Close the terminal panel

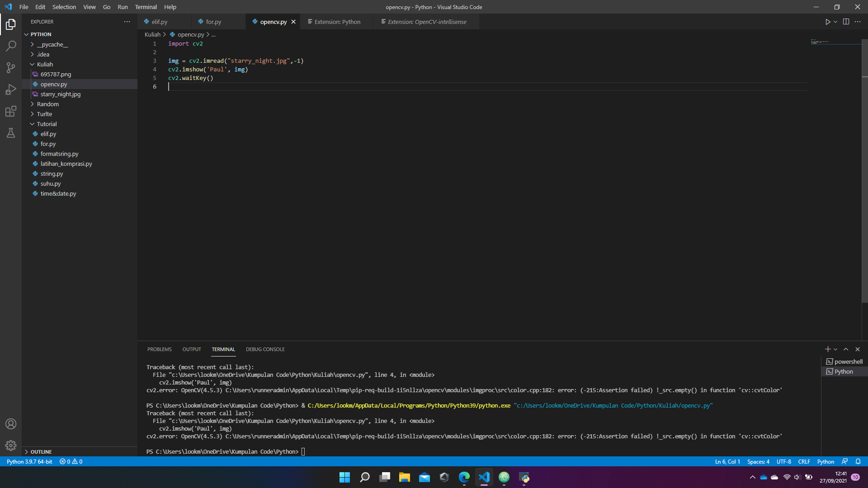[x=858, y=349]
